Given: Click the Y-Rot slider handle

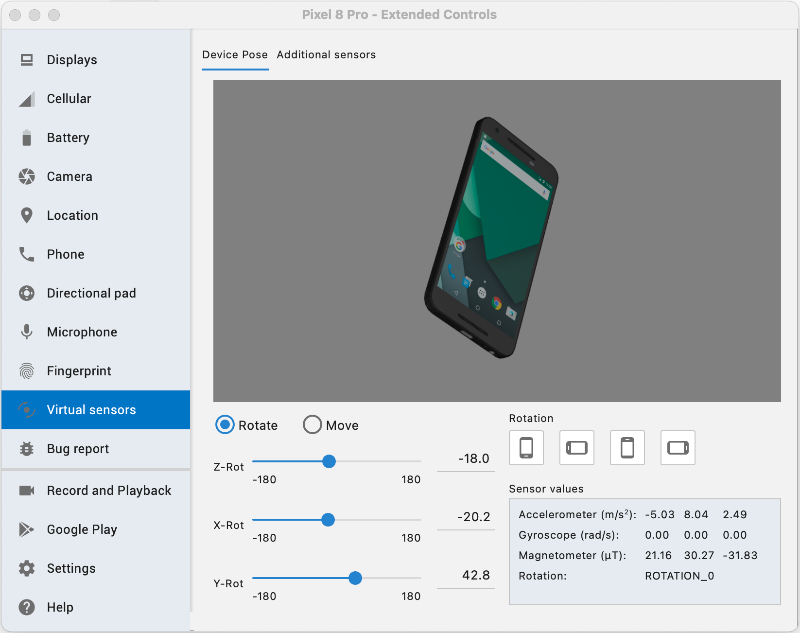Looking at the screenshot, I should (355, 578).
